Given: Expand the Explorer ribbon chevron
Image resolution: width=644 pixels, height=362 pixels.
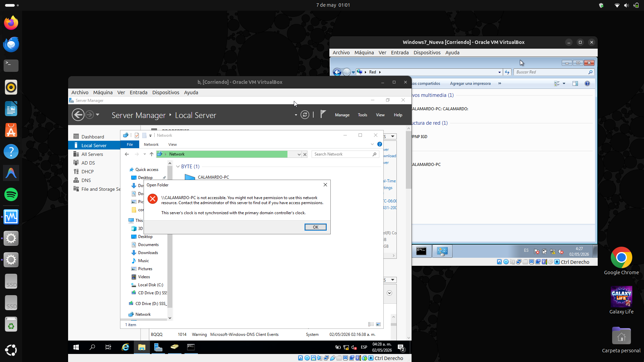Looking at the screenshot, I should click(372, 144).
